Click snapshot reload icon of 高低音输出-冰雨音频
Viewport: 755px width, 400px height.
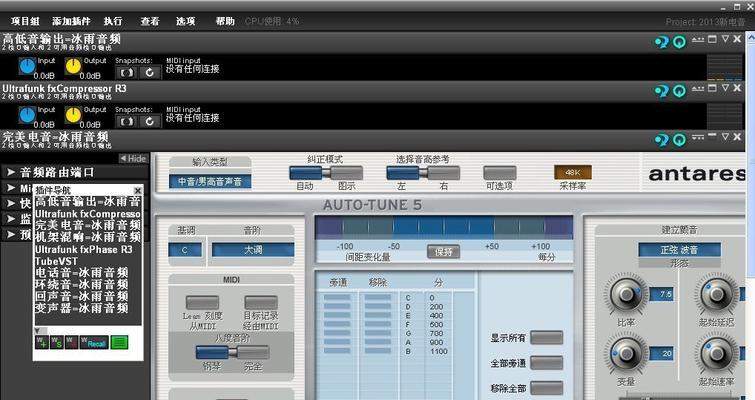149,73
